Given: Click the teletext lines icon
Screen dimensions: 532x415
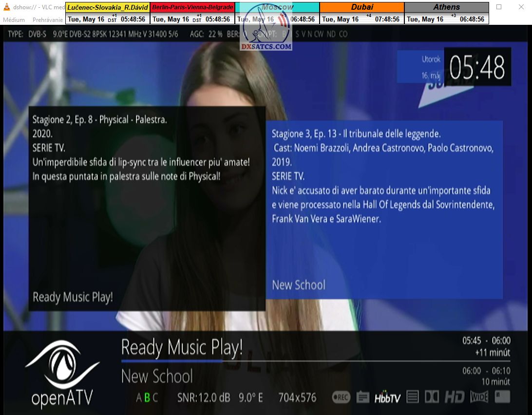Looking at the screenshot, I should coord(413,397).
